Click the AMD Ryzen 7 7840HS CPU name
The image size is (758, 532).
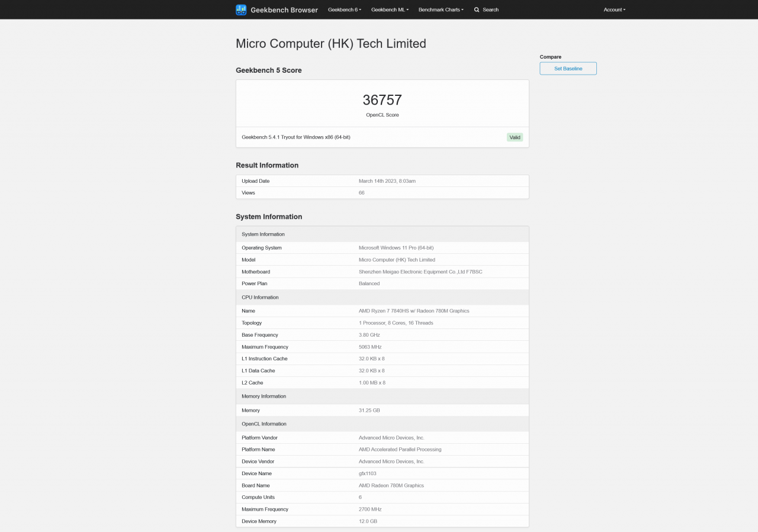[414, 311]
